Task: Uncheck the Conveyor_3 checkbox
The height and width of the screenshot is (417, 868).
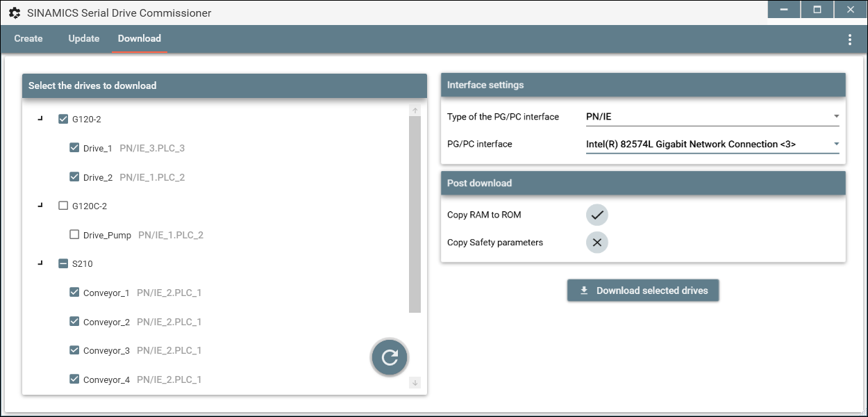Action: point(74,350)
